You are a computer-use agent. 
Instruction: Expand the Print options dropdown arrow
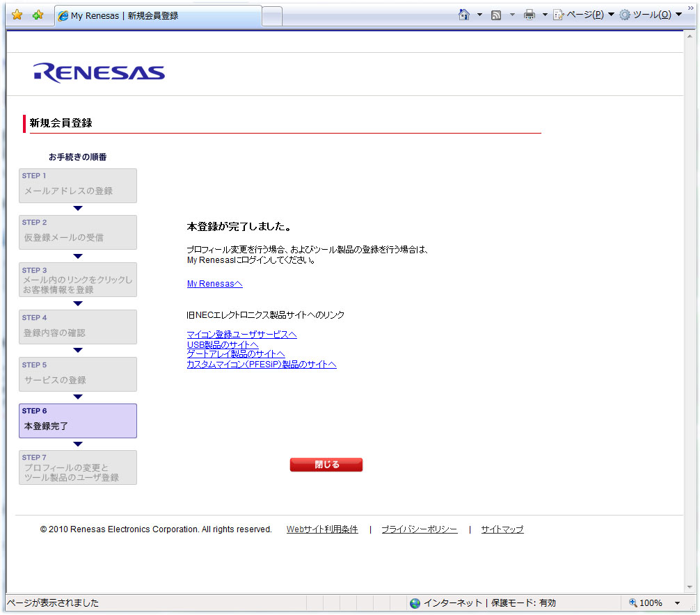click(545, 15)
